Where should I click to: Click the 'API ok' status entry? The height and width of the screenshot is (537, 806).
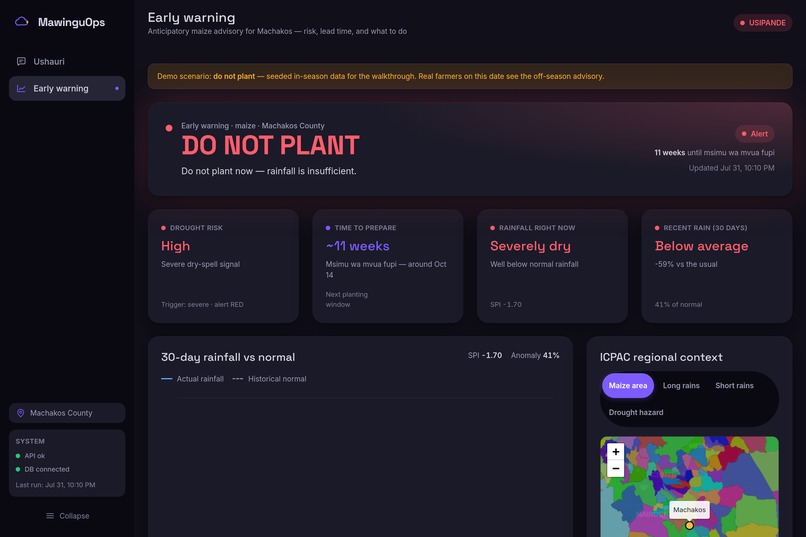[x=30, y=456]
